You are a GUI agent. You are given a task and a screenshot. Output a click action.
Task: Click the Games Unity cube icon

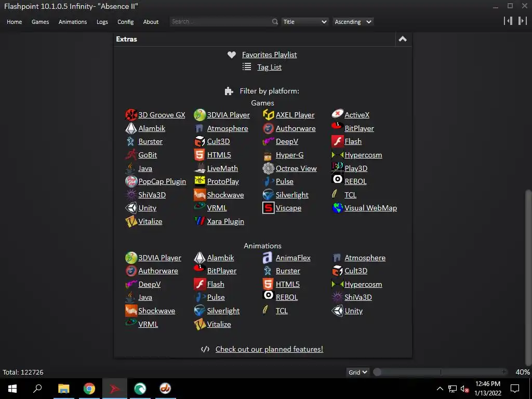(131, 208)
